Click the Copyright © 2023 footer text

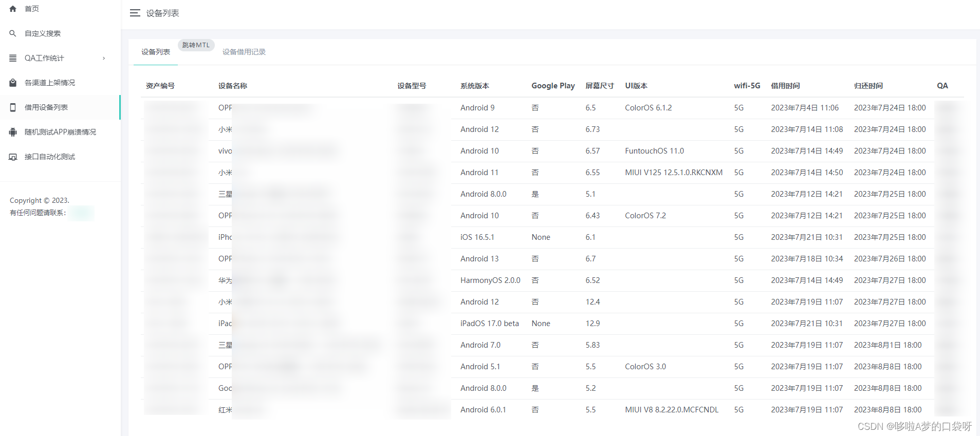(40, 200)
